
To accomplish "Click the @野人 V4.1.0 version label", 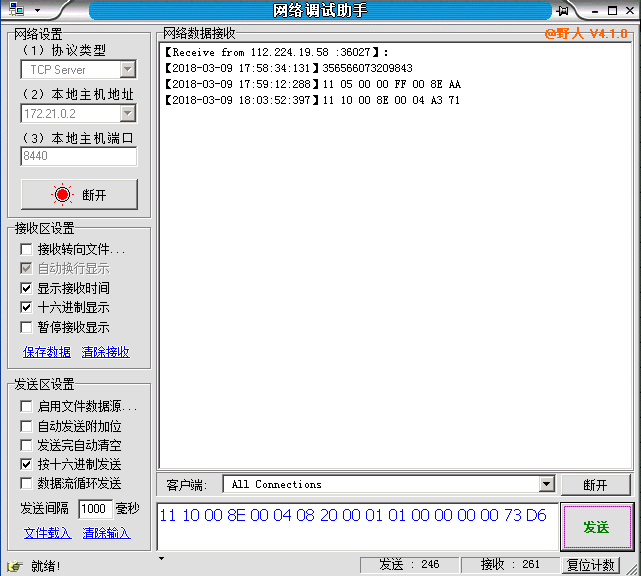I will coord(586,34).
